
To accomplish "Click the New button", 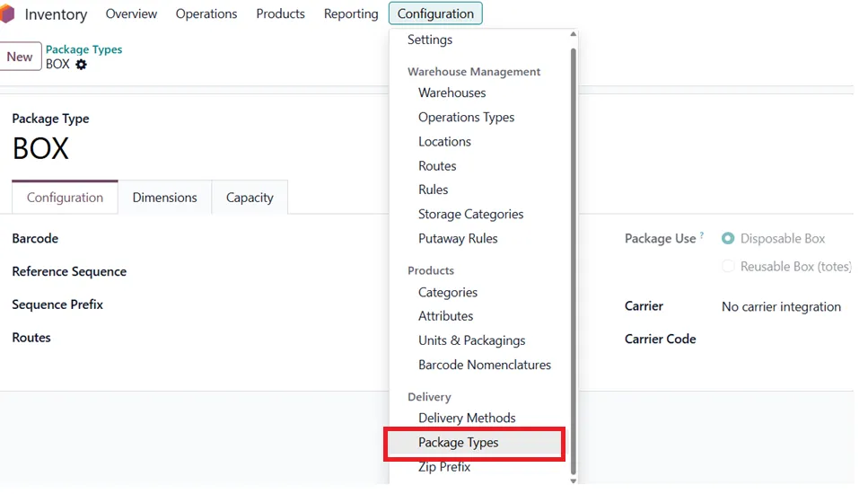I will (20, 57).
